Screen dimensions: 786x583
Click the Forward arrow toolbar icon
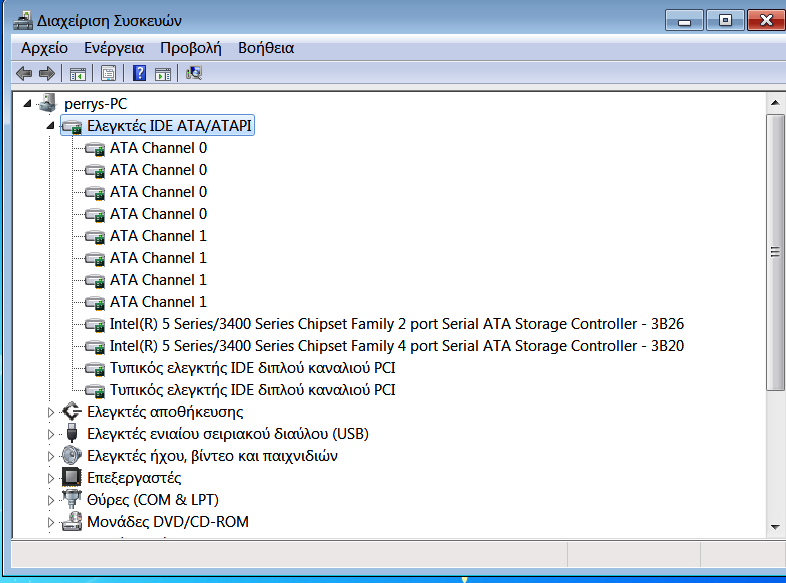[x=47, y=74]
